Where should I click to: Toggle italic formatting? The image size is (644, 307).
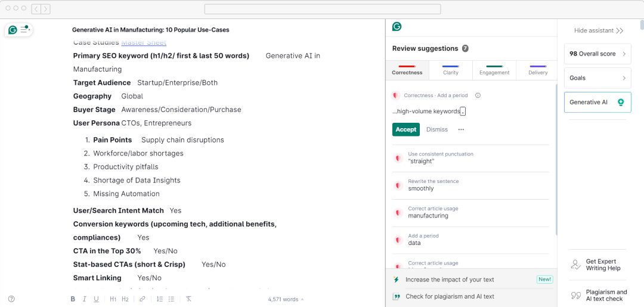[85, 299]
